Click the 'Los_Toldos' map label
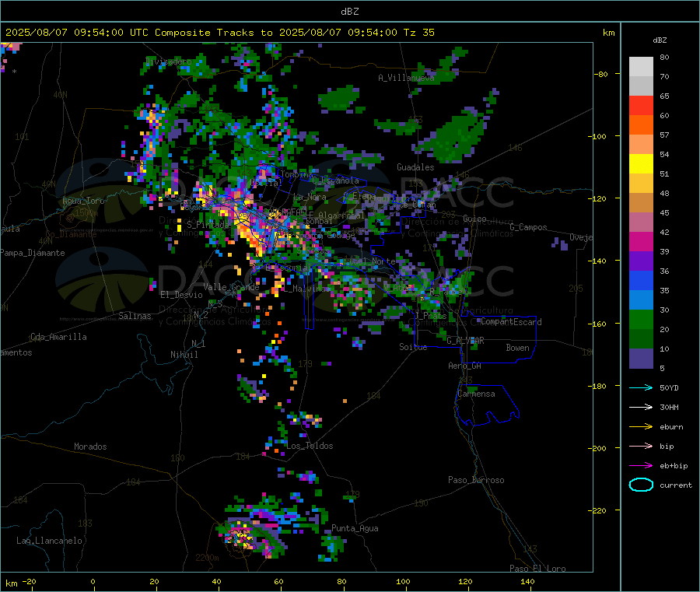The width and height of the screenshot is (700, 592). pos(310,446)
